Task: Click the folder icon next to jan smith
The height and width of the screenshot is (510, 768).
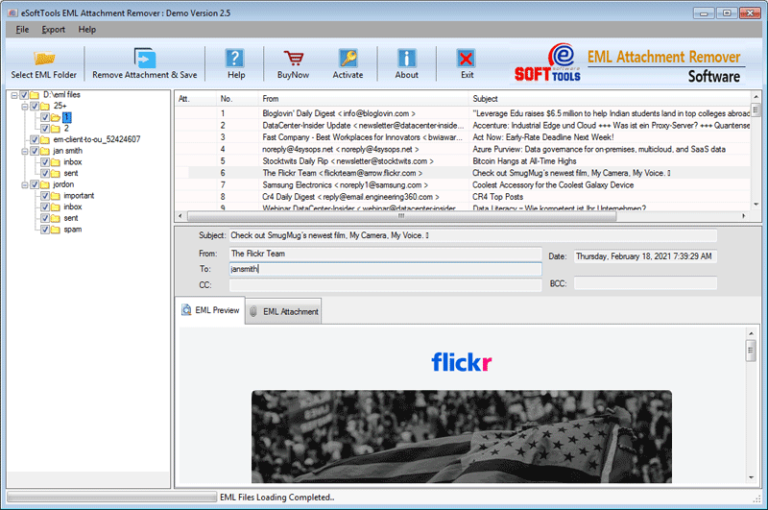Action: tap(45, 151)
